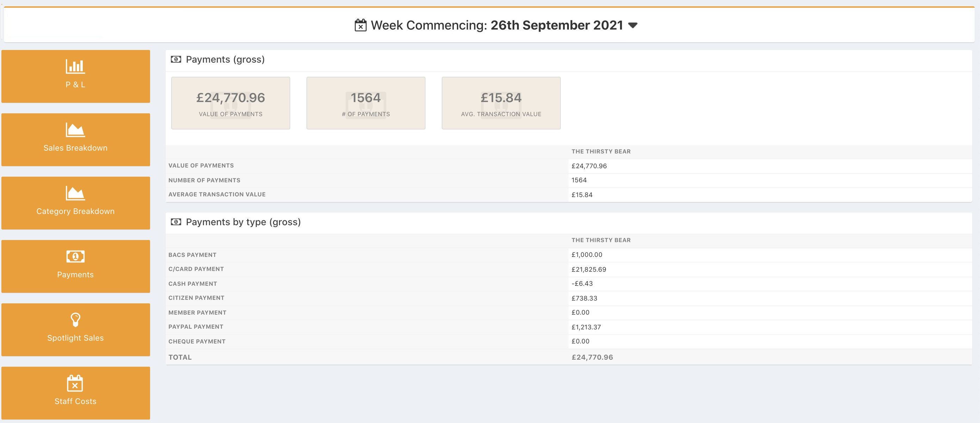The height and width of the screenshot is (423, 980).
Task: Click the PayPal Payment row label
Action: coord(196,327)
